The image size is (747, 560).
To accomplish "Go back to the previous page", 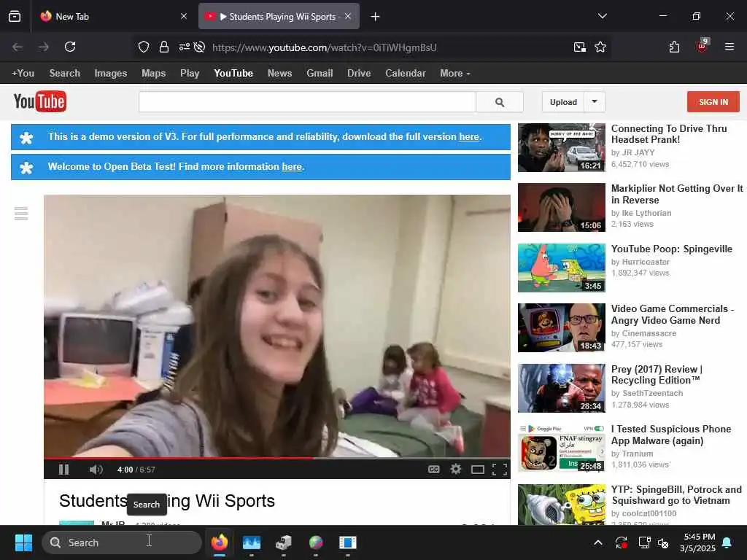I will click(x=18, y=47).
